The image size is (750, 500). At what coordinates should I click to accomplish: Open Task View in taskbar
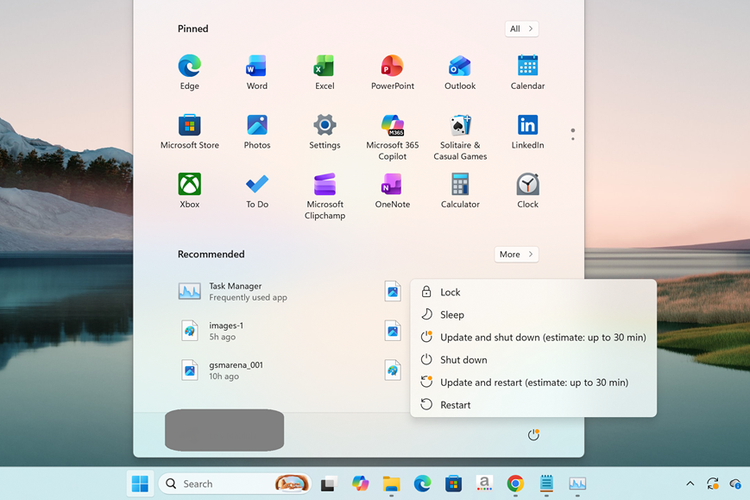tap(329, 484)
